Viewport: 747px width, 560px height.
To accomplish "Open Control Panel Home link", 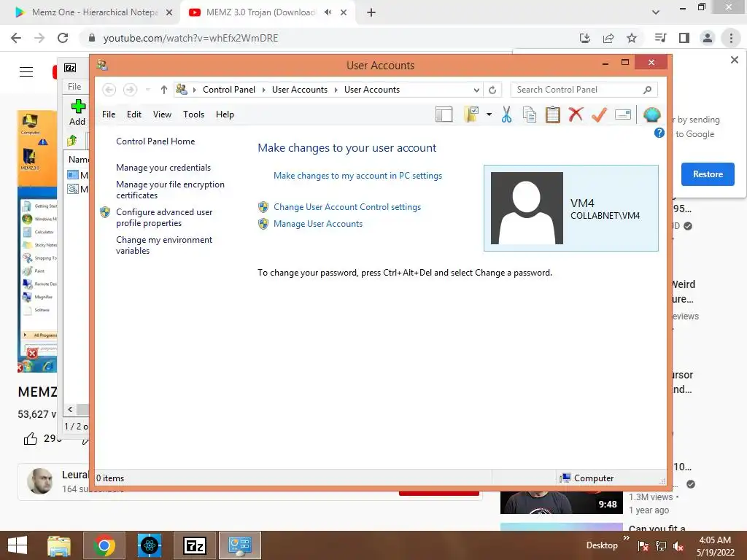I will [155, 141].
